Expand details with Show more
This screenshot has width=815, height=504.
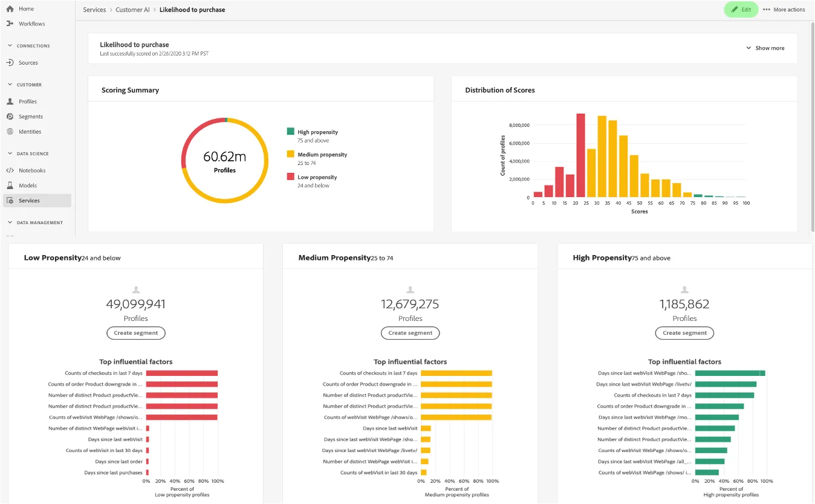pos(765,48)
